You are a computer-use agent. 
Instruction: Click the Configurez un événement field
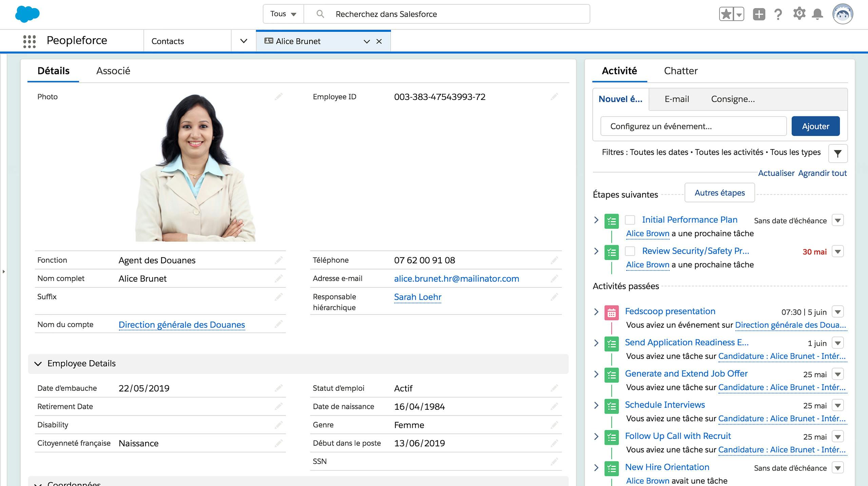tap(693, 126)
